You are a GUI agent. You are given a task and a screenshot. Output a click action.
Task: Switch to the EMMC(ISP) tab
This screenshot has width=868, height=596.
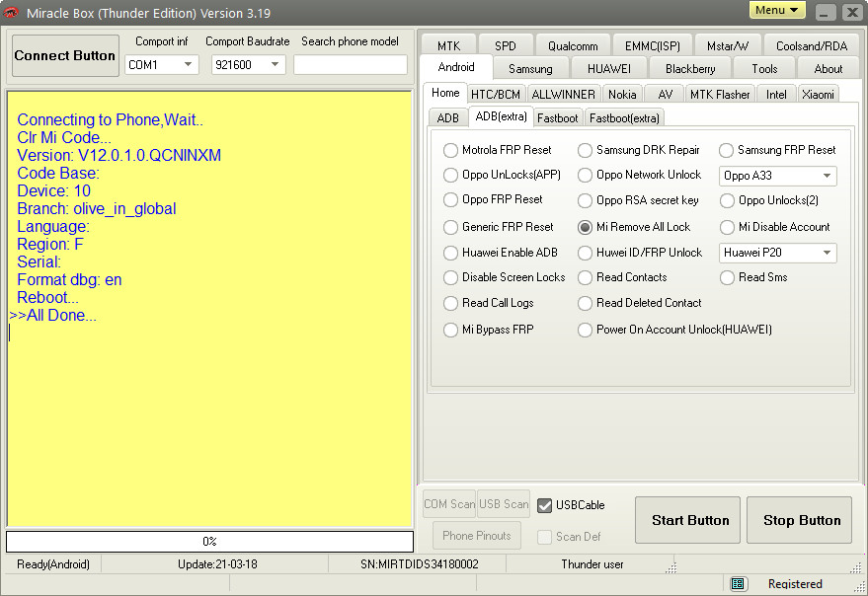pyautogui.click(x=652, y=46)
